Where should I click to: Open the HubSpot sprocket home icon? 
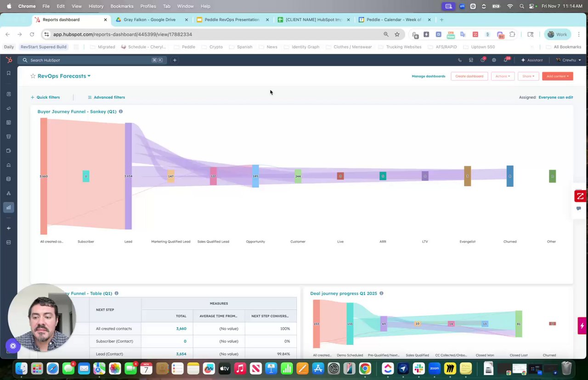(9, 60)
